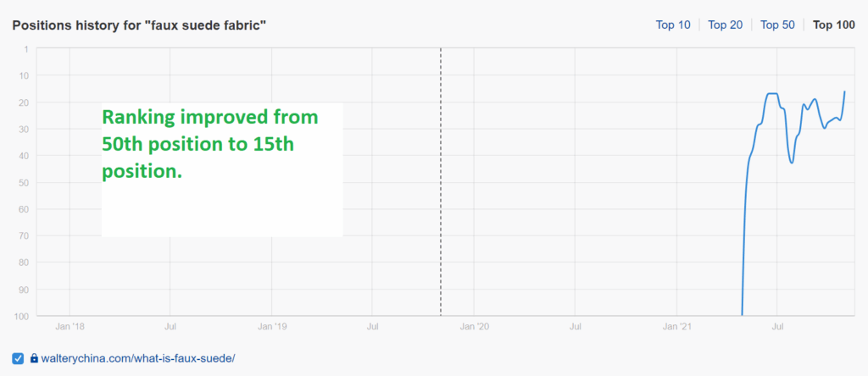Open the walterychina.com/what-is-faux-suede/ link
The image size is (868, 376).
click(x=138, y=358)
